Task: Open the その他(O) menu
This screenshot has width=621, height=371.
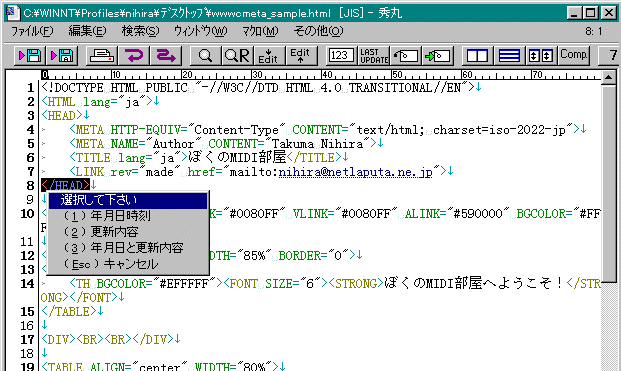Action: [318, 31]
